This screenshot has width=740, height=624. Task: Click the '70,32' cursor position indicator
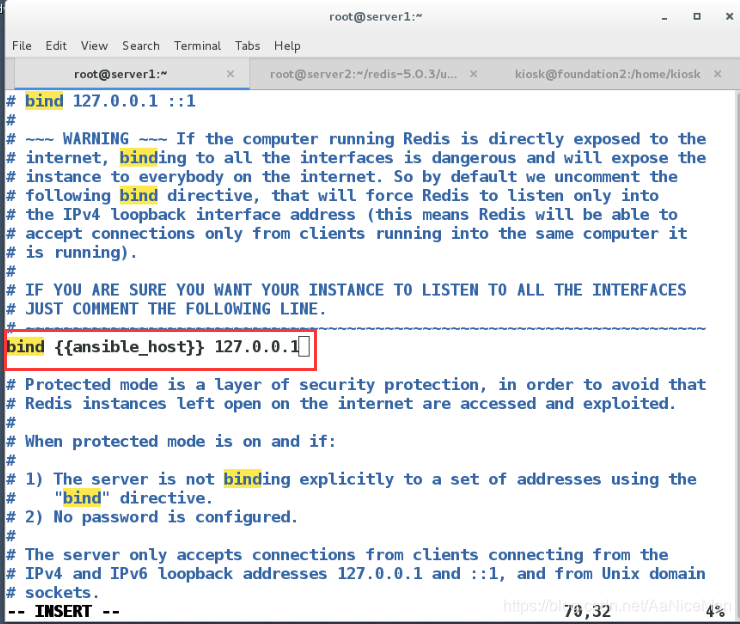point(587,612)
